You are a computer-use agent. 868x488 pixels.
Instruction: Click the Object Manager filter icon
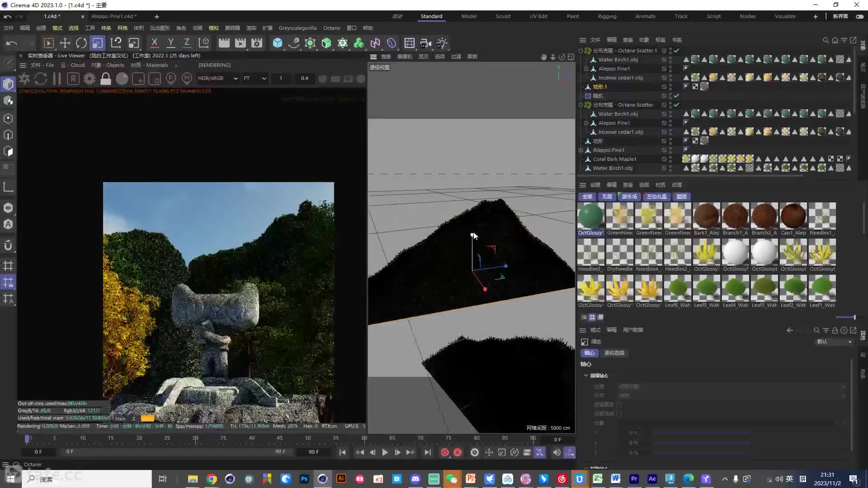pos(844,40)
